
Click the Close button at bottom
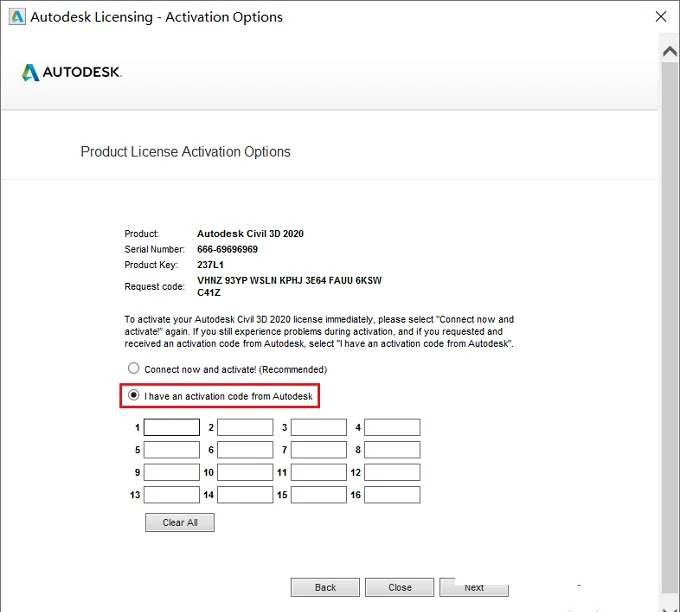pyautogui.click(x=399, y=587)
